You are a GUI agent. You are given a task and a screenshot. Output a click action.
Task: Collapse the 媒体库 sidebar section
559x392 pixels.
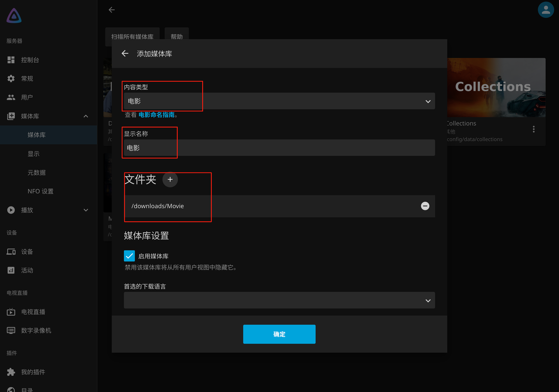86,116
